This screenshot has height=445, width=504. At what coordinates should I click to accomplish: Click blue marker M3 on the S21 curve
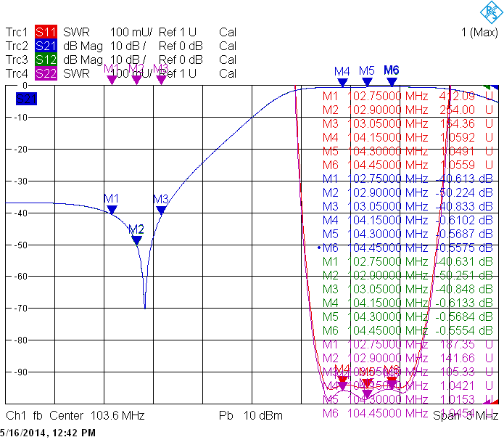161,204
